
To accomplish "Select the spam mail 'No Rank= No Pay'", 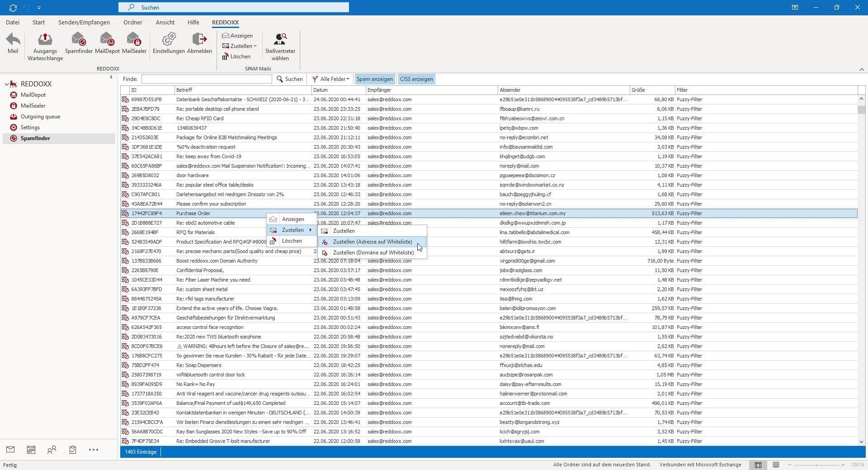I will [x=489, y=384].
